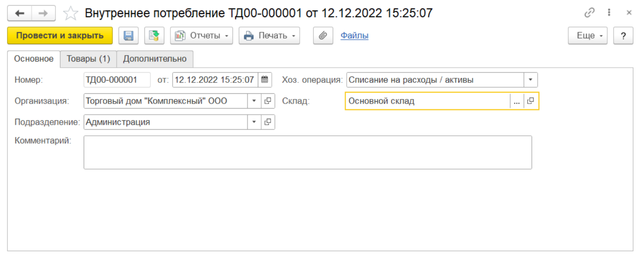The image size is (644, 258).
Task: Switch to the Дополнительно tab
Action: click(x=155, y=59)
